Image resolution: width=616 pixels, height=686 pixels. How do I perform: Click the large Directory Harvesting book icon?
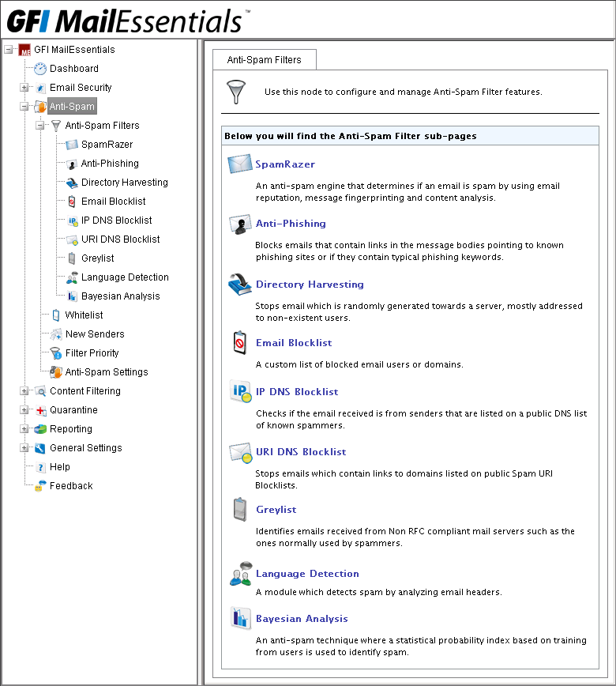pyautogui.click(x=239, y=285)
